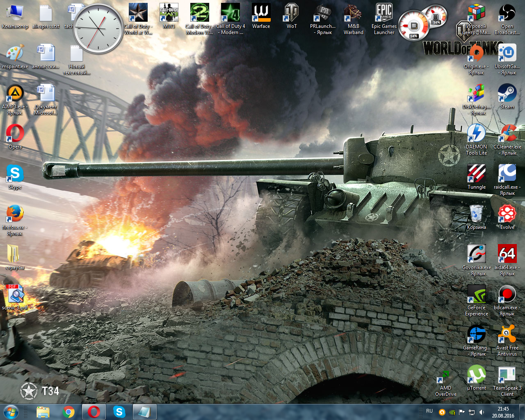The image size is (525, 420).
Task: Select the raidcall.exe shortcut
Action: click(507, 180)
